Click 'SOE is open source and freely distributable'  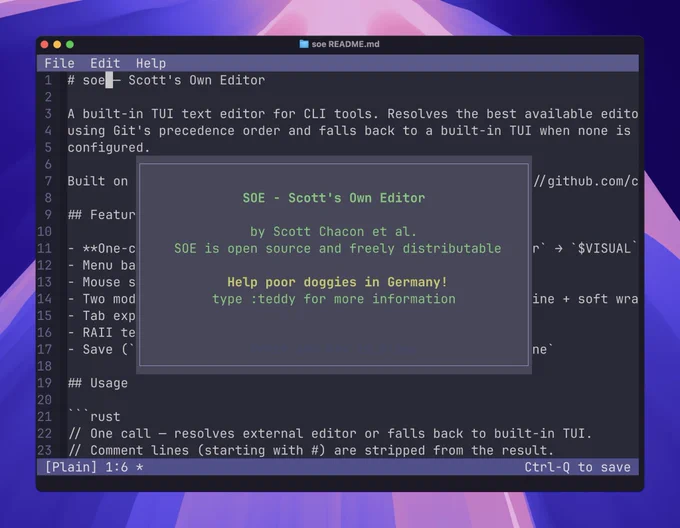(x=337, y=248)
